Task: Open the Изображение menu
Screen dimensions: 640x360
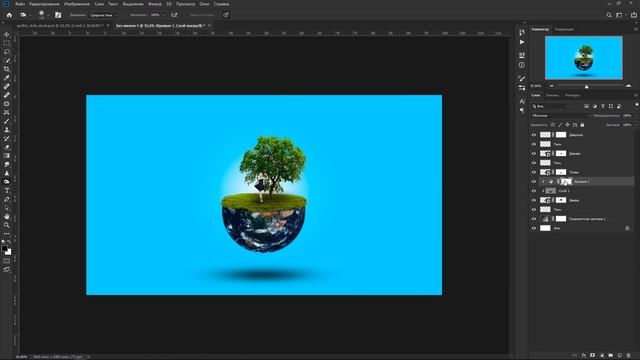Action: tap(77, 4)
